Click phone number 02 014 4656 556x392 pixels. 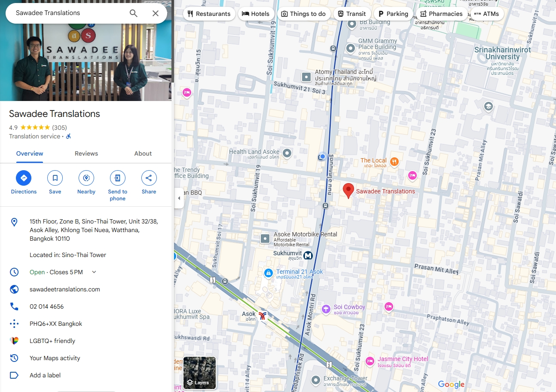(x=46, y=306)
